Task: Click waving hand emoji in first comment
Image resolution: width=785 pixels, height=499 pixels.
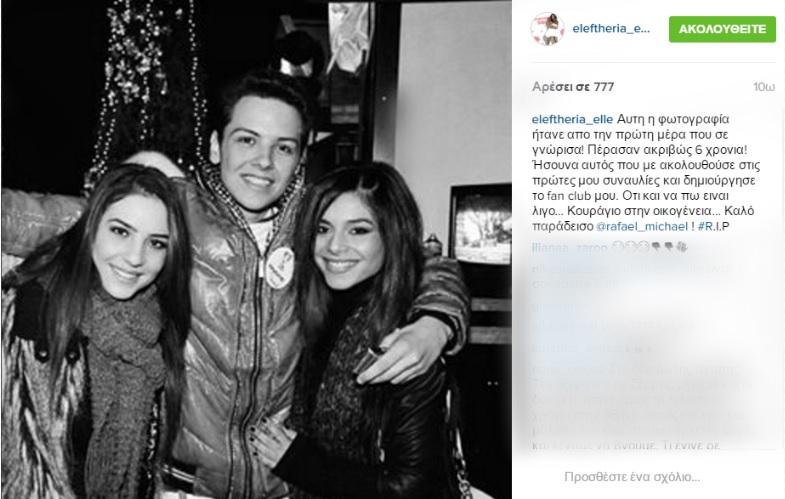Action: (x=681, y=247)
